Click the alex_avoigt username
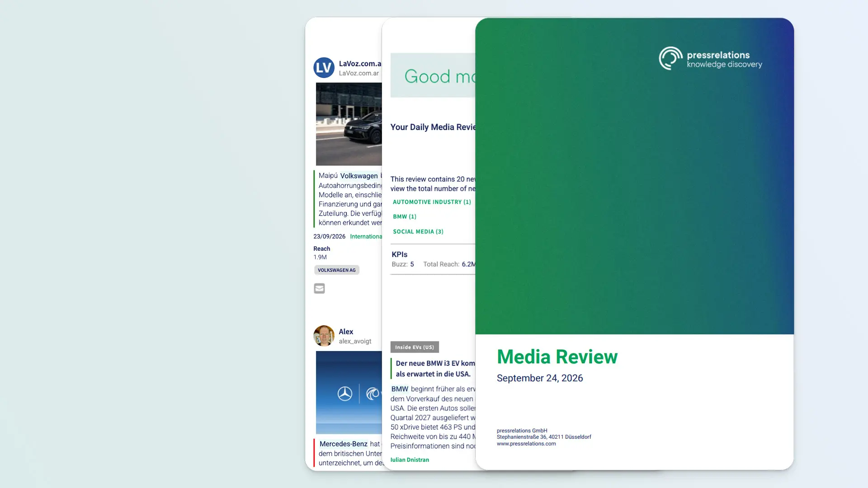Image resolution: width=868 pixels, height=488 pixels. coord(355,341)
